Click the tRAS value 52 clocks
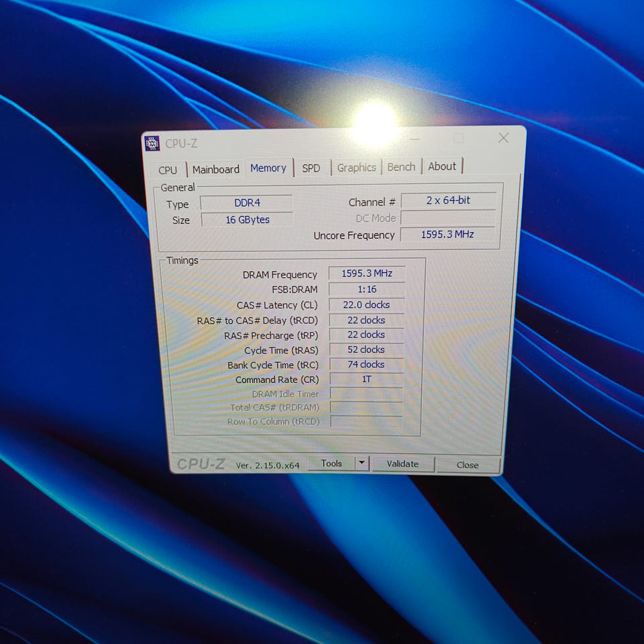This screenshot has height=644, width=644. 366,350
